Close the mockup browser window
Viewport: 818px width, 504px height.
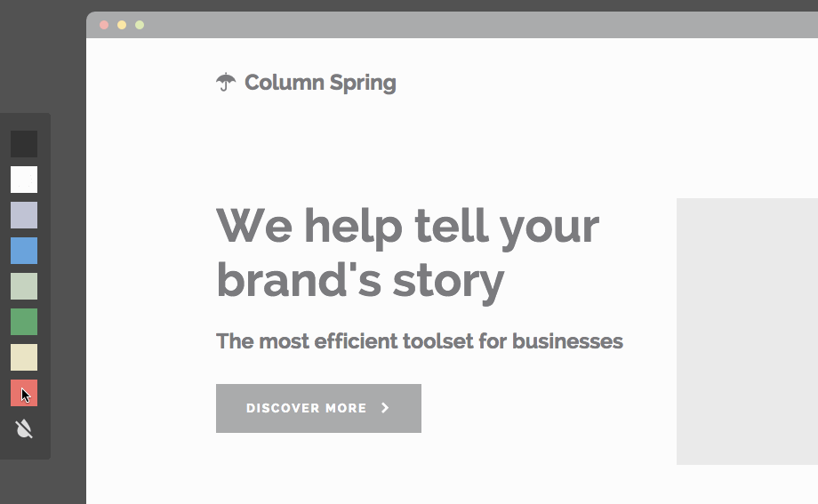point(104,25)
